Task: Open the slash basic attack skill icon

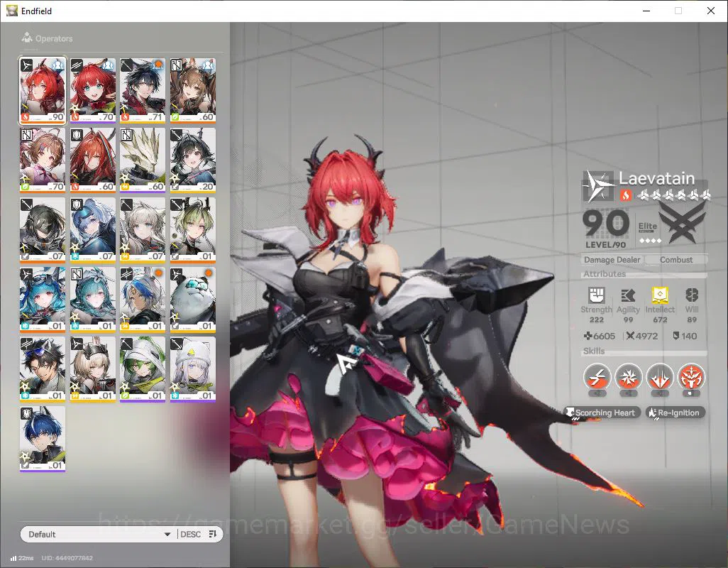Action: [597, 376]
